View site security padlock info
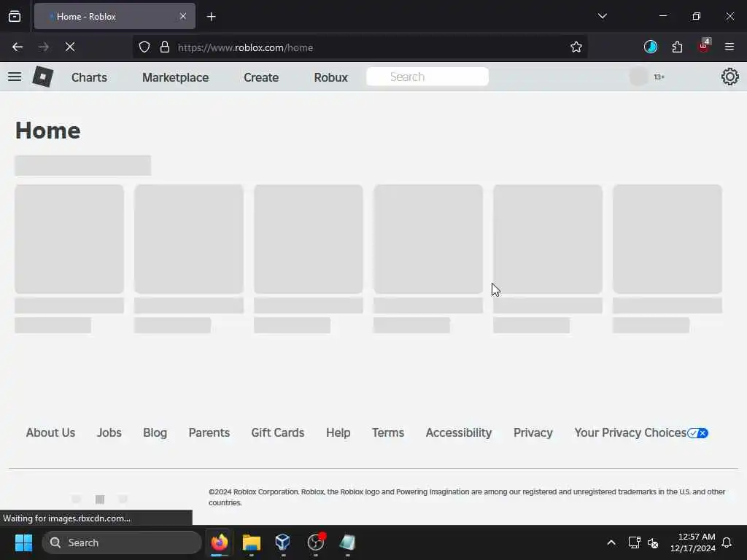Viewport: 747px width, 560px height. 165,47
